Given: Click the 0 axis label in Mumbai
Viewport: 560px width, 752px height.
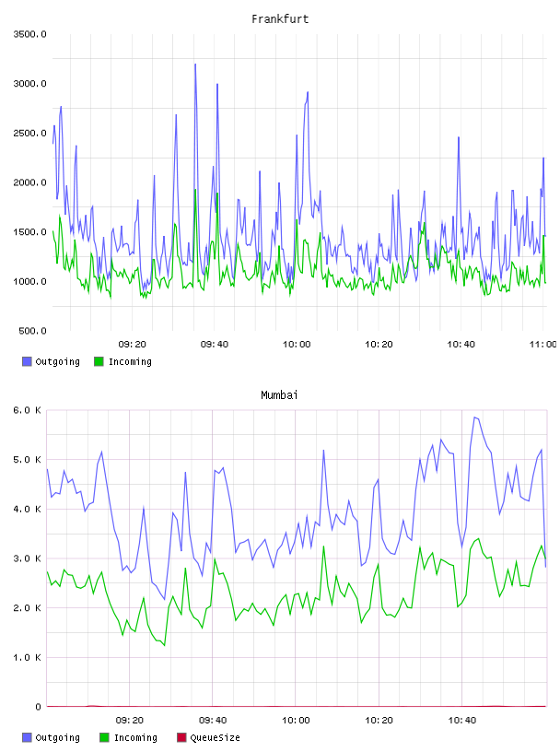Looking at the screenshot, I should (x=38, y=707).
